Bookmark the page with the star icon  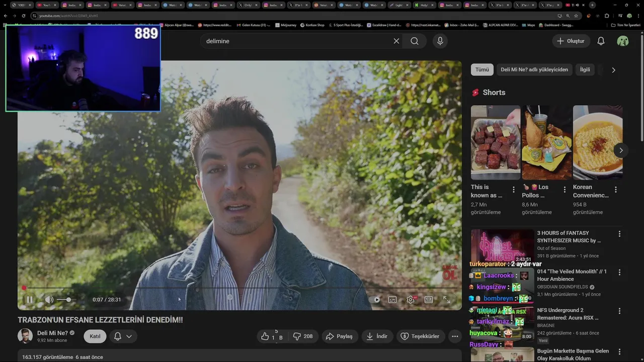pos(576,16)
